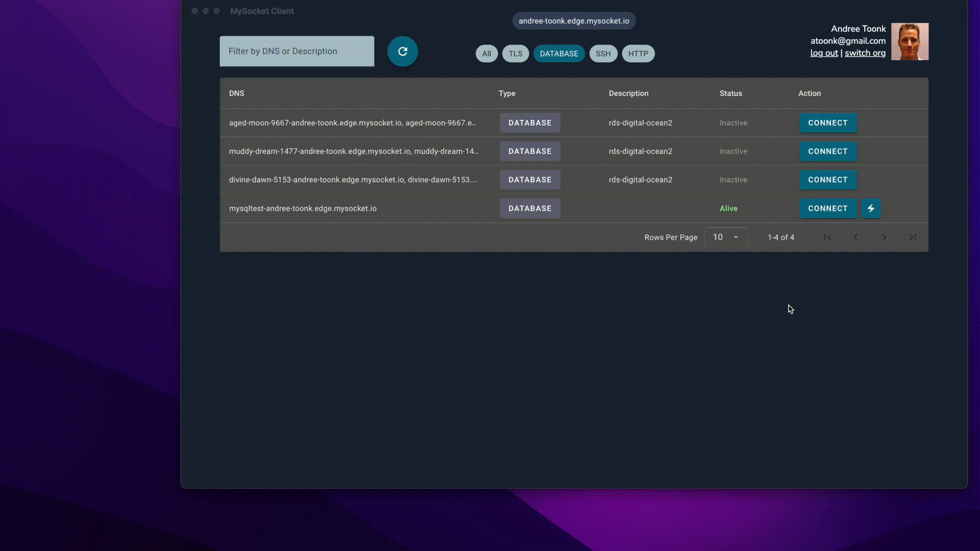This screenshot has height=551, width=980.
Task: Toggle the All filter chip
Action: tap(486, 54)
